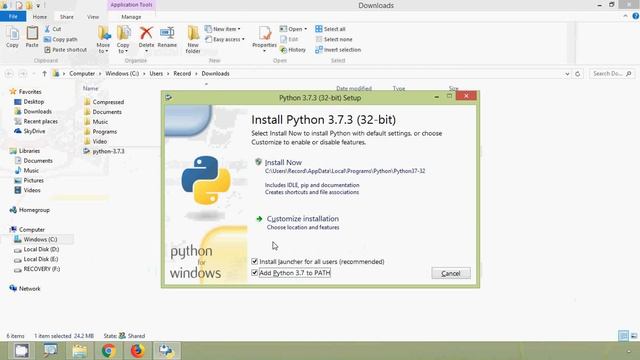Image resolution: width=640 pixels, height=360 pixels.
Task: Select Recent places under Favorites
Action: tap(40, 121)
